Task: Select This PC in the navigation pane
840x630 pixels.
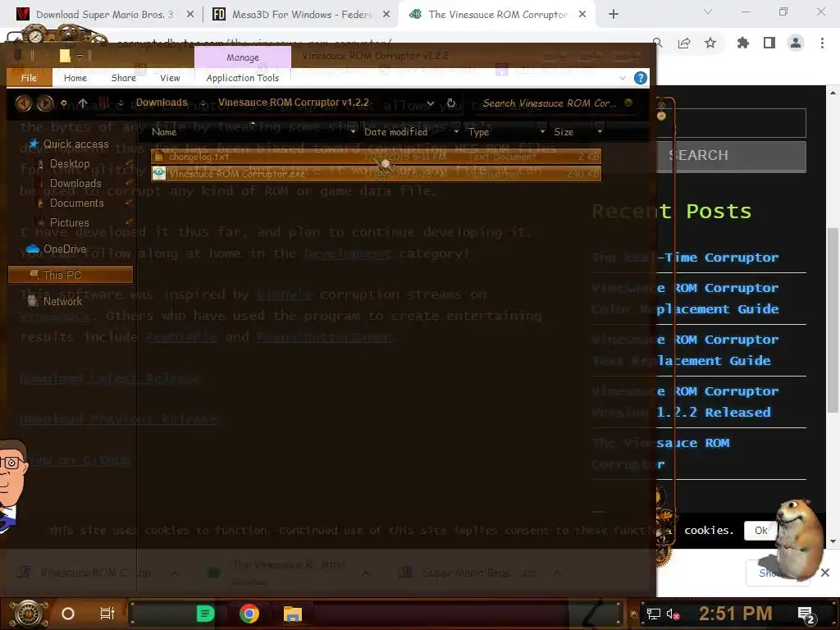Action: click(x=71, y=275)
